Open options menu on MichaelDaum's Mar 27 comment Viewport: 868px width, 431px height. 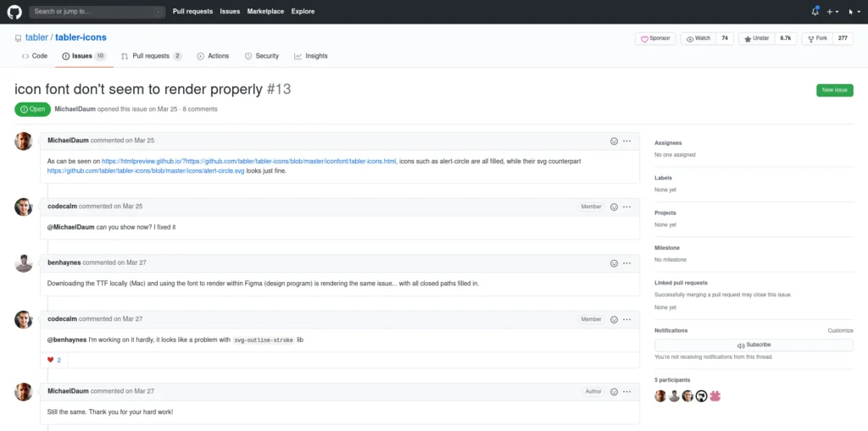(626, 392)
